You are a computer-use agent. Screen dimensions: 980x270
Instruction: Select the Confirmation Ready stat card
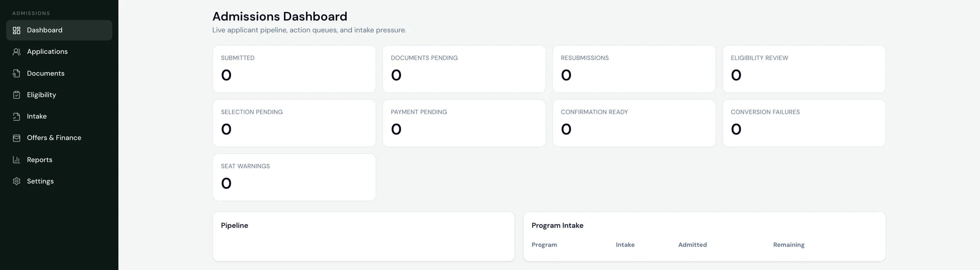(x=634, y=123)
